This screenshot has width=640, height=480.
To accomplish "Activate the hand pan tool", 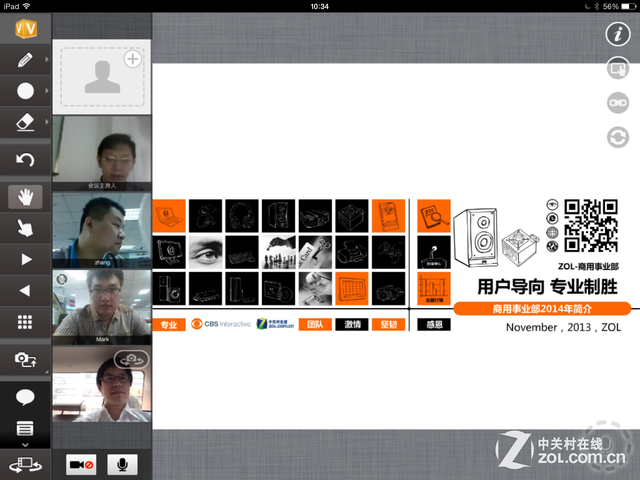I will click(25, 197).
